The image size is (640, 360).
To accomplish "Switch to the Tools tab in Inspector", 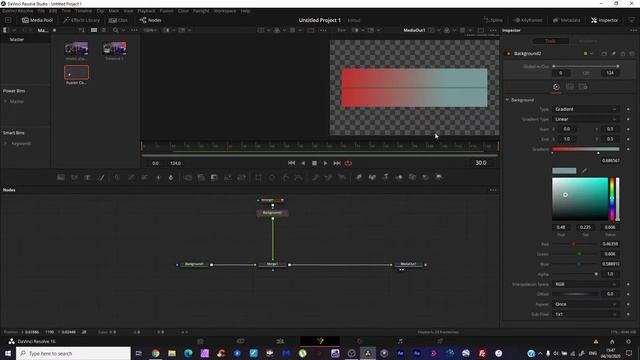I will click(550, 41).
